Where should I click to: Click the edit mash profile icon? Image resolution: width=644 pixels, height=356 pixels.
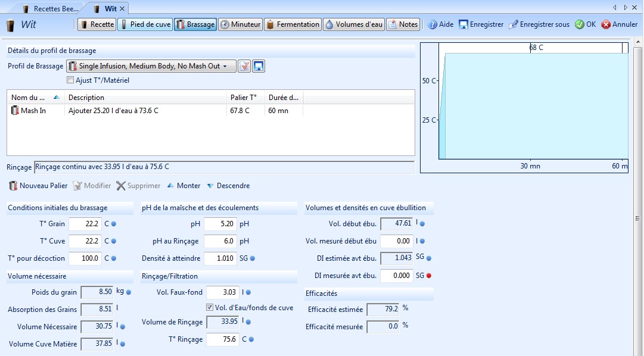click(x=244, y=66)
